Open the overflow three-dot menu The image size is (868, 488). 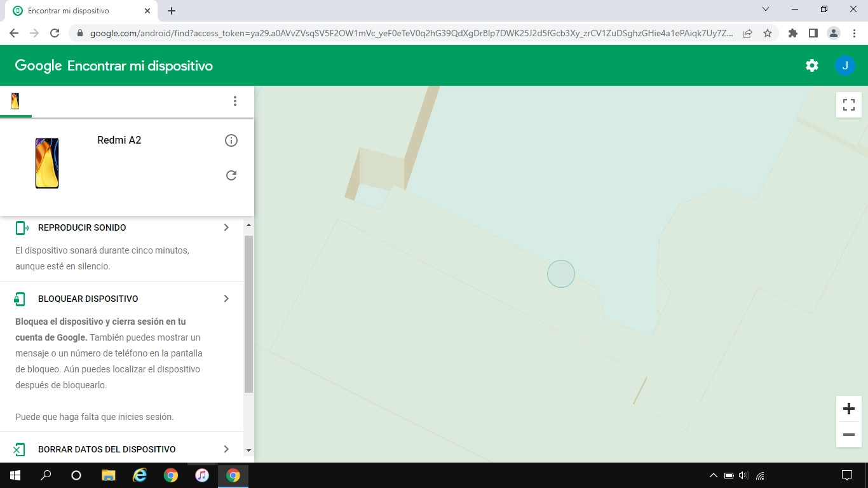coord(235,100)
